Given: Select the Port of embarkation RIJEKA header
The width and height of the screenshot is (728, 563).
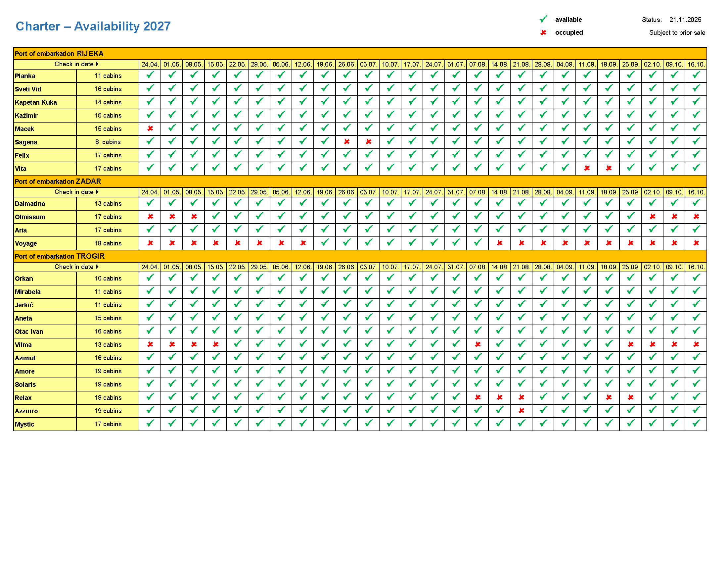Looking at the screenshot, I should [x=59, y=53].
